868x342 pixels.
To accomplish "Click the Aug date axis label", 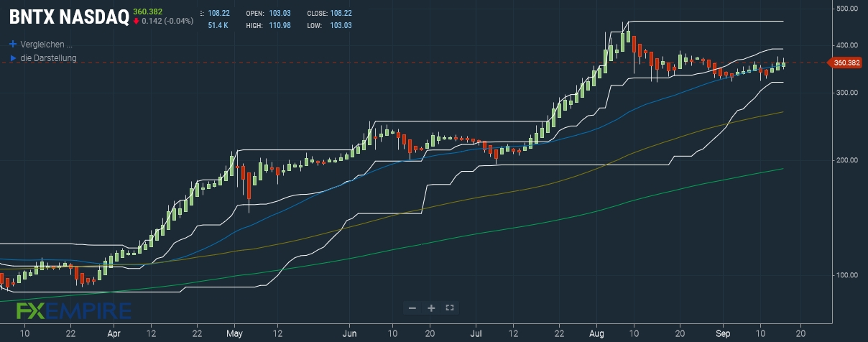I will coord(596,334).
